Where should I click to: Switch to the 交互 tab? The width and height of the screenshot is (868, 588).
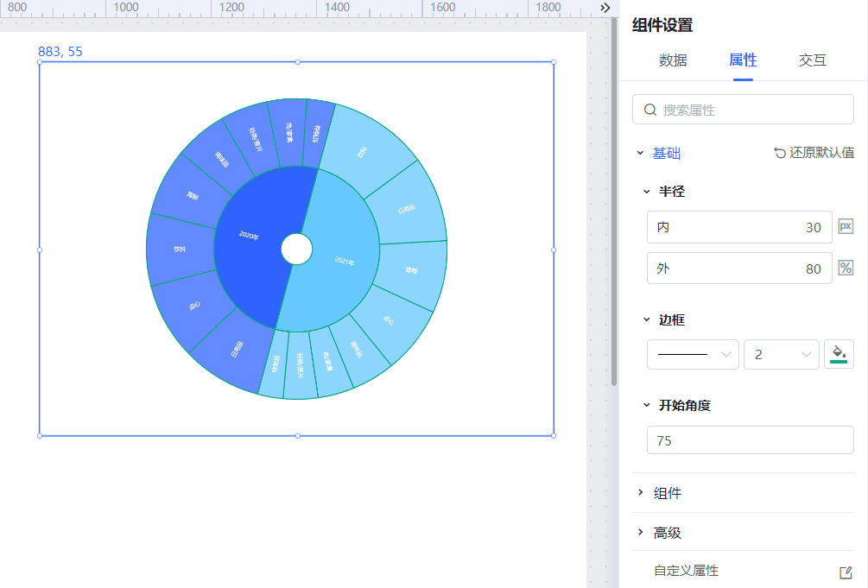click(812, 60)
